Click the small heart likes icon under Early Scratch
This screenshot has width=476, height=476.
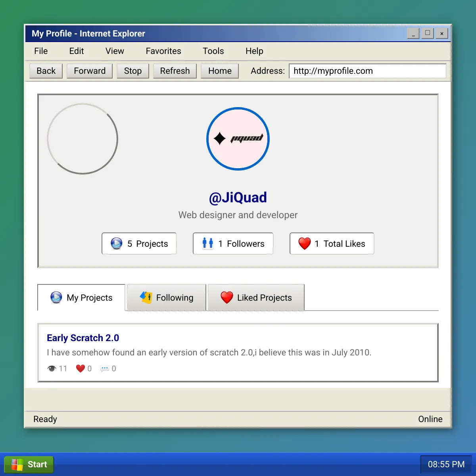[80, 369]
